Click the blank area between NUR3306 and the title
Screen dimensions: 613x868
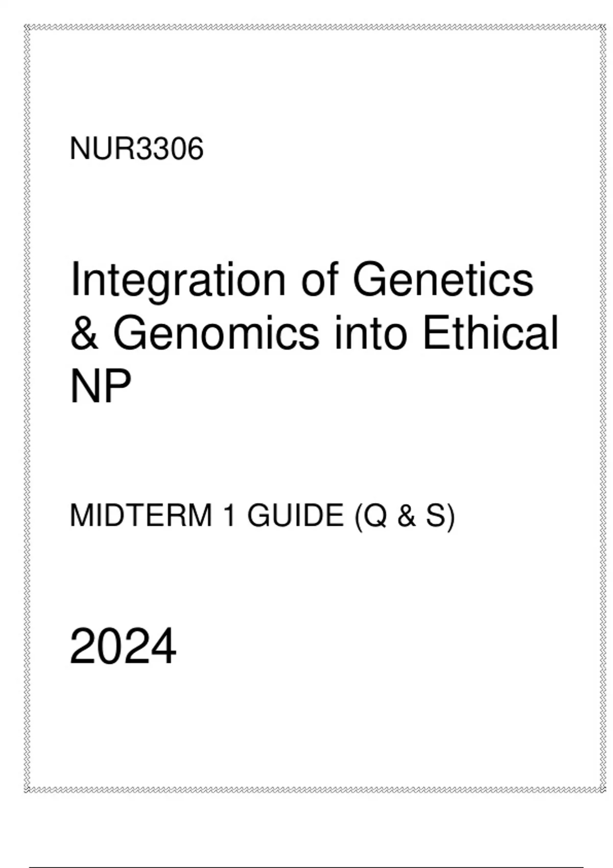coord(306,209)
